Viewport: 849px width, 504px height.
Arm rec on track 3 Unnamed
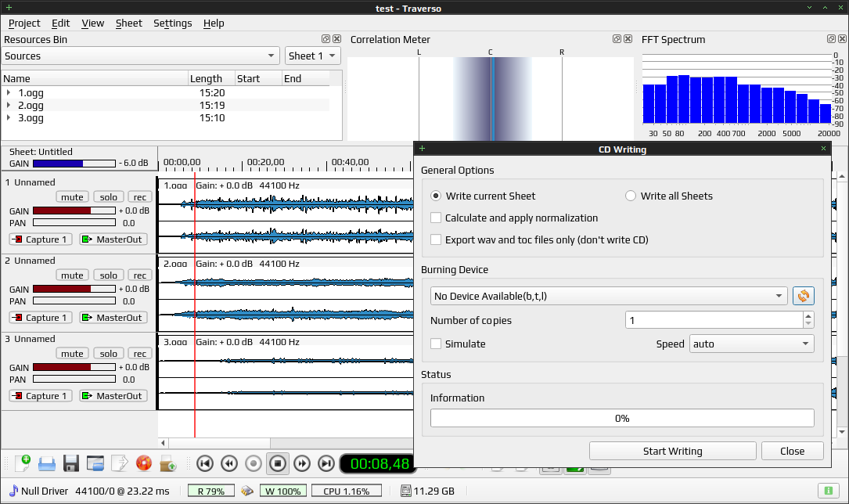[140, 354]
